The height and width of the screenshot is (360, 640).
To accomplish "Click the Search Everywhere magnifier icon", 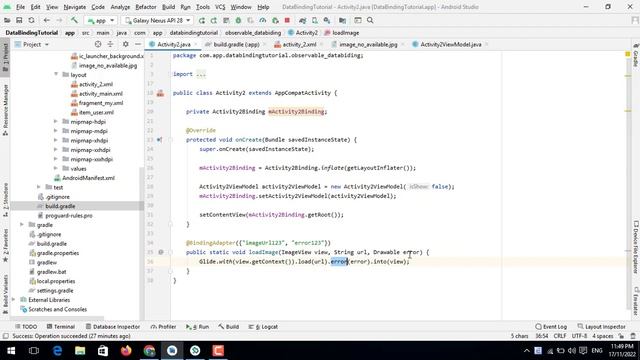I will 370,20.
